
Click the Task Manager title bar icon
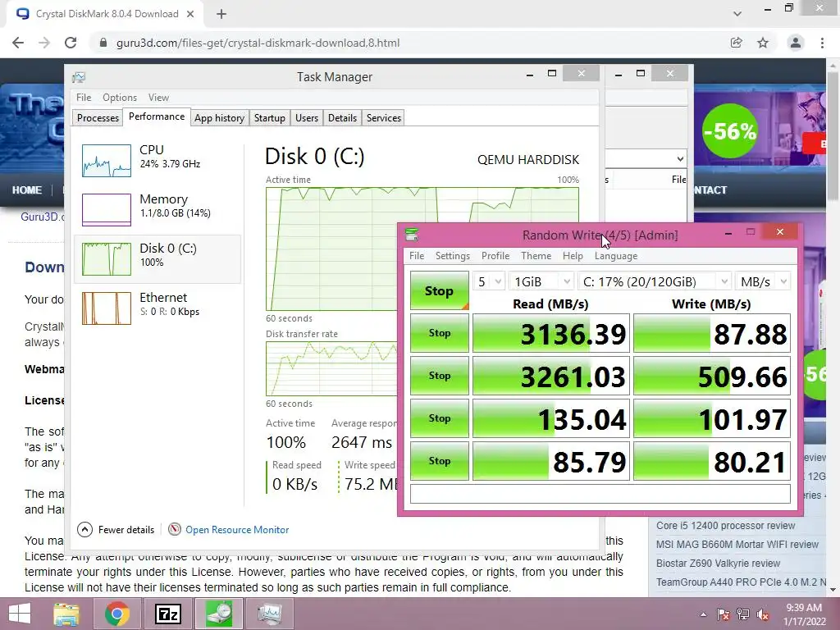(79, 77)
